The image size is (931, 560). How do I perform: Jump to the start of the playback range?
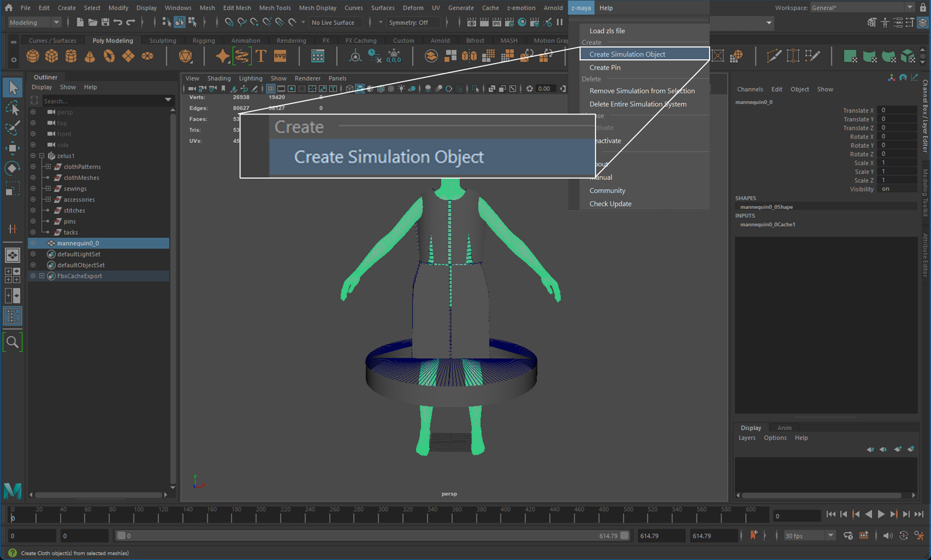(830, 514)
